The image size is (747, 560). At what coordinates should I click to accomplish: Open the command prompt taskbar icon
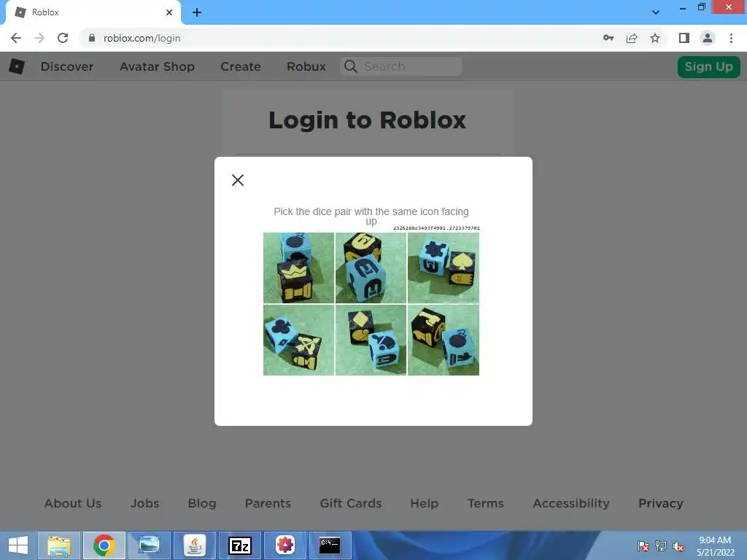click(x=330, y=545)
